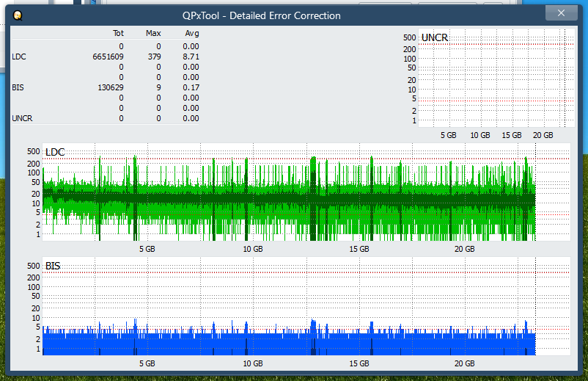Click the 'Max' column header
The height and width of the screenshot is (381, 588).
(x=153, y=33)
